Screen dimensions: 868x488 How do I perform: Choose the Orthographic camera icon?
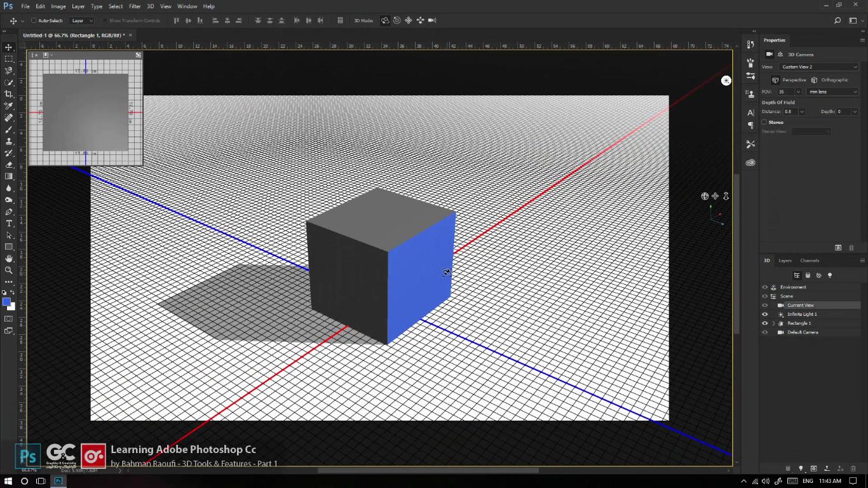814,80
